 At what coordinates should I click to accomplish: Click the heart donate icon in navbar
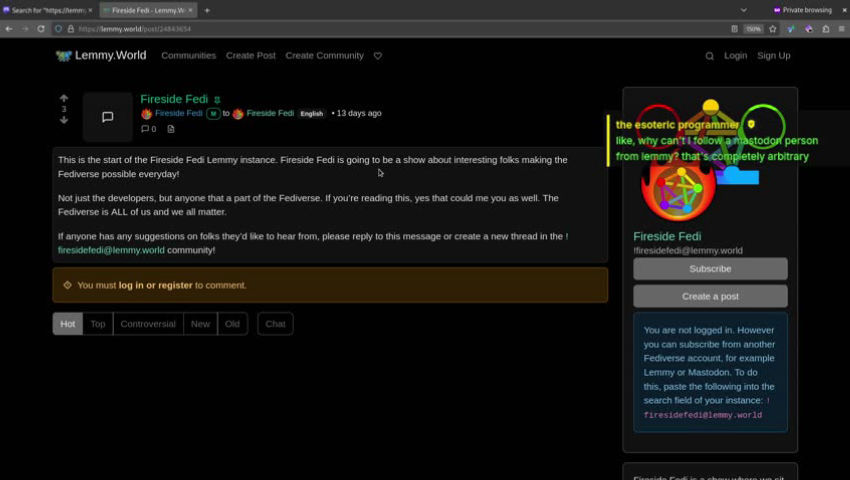coord(378,56)
